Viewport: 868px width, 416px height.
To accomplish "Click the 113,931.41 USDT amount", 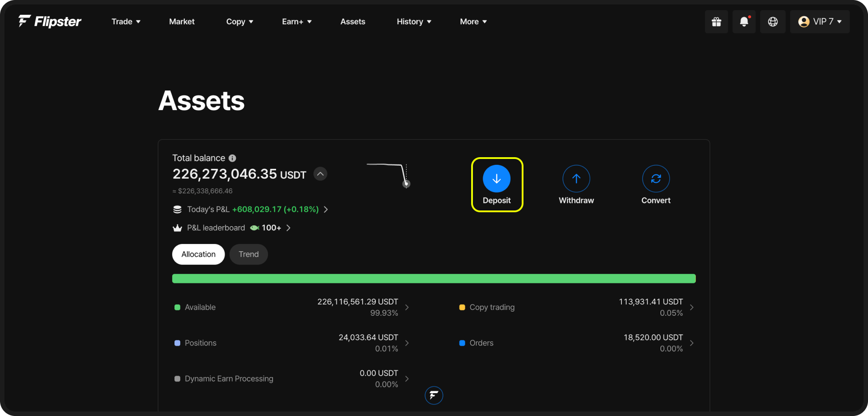I will click(651, 302).
